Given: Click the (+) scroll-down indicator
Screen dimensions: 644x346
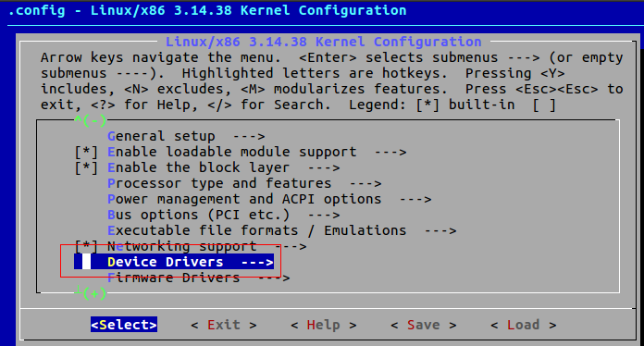Looking at the screenshot, I should pyautogui.click(x=91, y=293).
